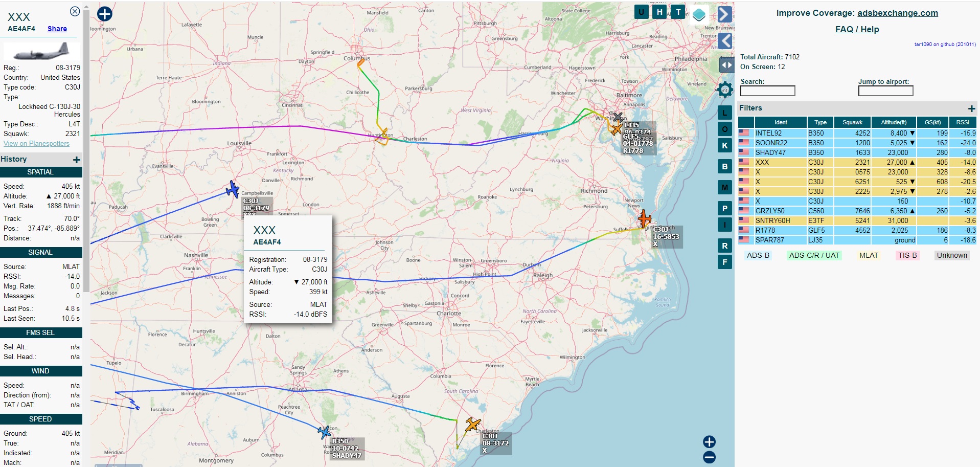The image size is (980, 467).
Task: Open View on Planespotters link
Action: pyautogui.click(x=36, y=143)
